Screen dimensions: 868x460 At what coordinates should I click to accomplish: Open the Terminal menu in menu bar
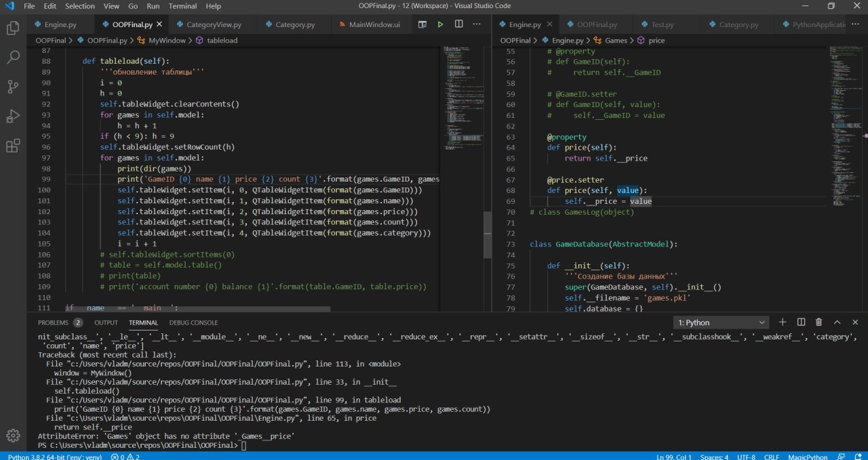click(x=182, y=6)
